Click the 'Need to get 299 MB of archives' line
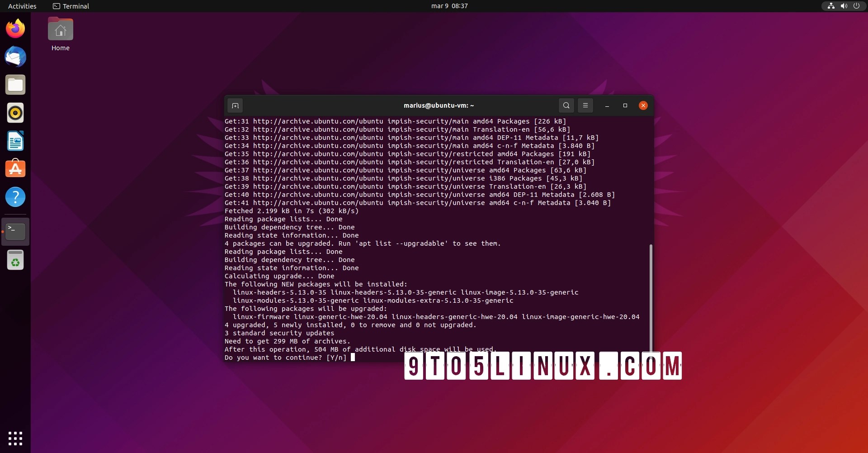 288,341
